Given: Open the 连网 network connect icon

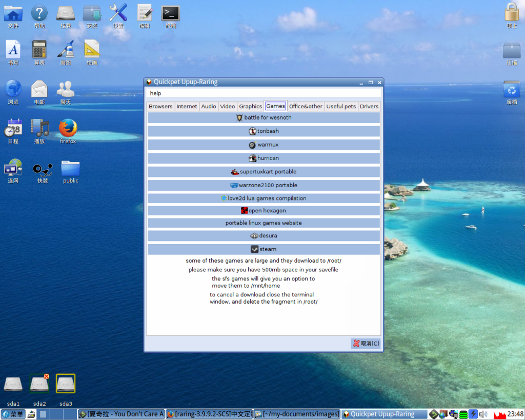Looking at the screenshot, I should click(x=13, y=168).
